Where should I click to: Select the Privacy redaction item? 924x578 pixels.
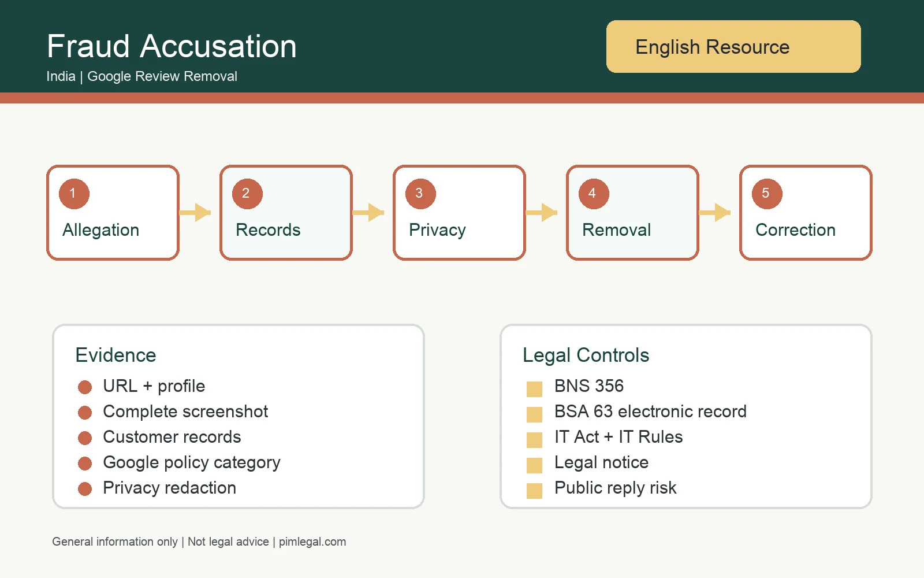pyautogui.click(x=169, y=488)
